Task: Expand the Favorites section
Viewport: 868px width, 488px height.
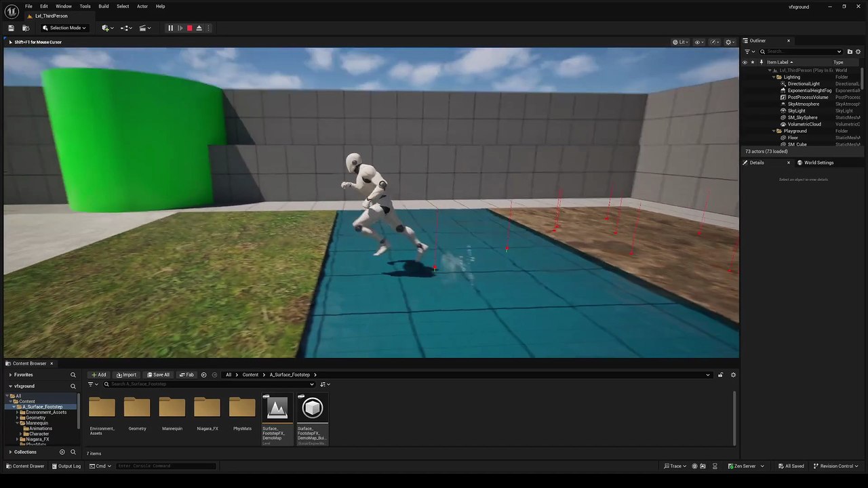Action: (10, 375)
